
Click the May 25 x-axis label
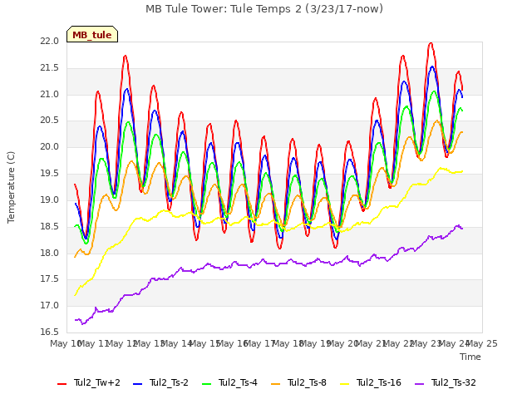pos(482,343)
